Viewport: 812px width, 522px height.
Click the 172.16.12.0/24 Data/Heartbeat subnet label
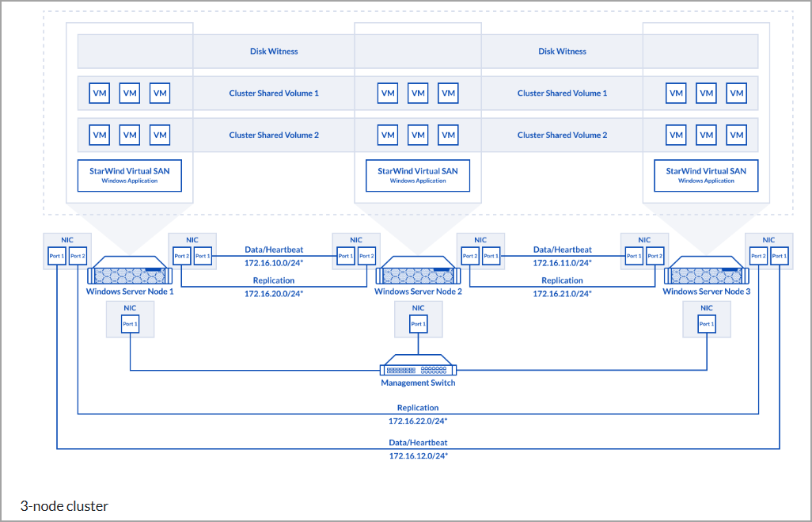[x=418, y=456]
